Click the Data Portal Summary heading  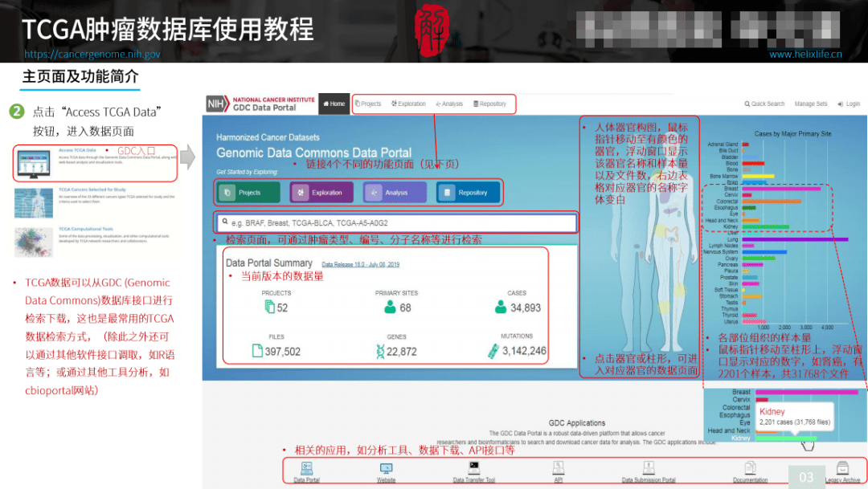coord(269,263)
